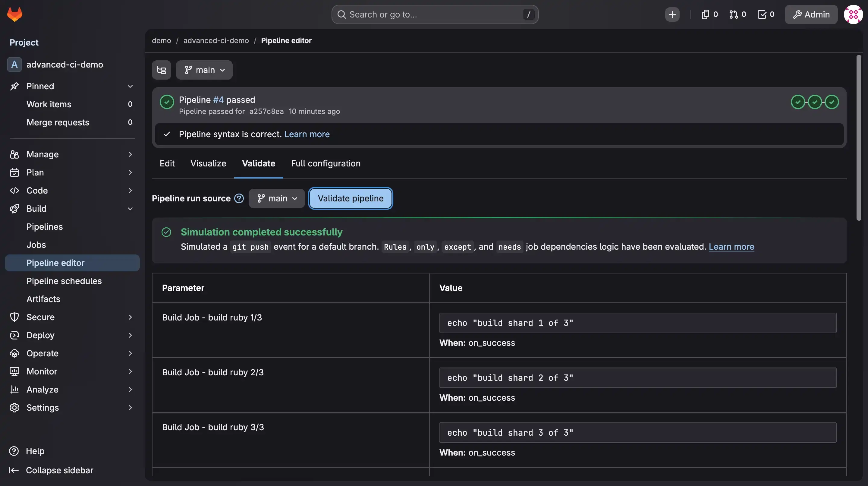Expand the Manage menu
The image size is (868, 486).
[x=130, y=154]
